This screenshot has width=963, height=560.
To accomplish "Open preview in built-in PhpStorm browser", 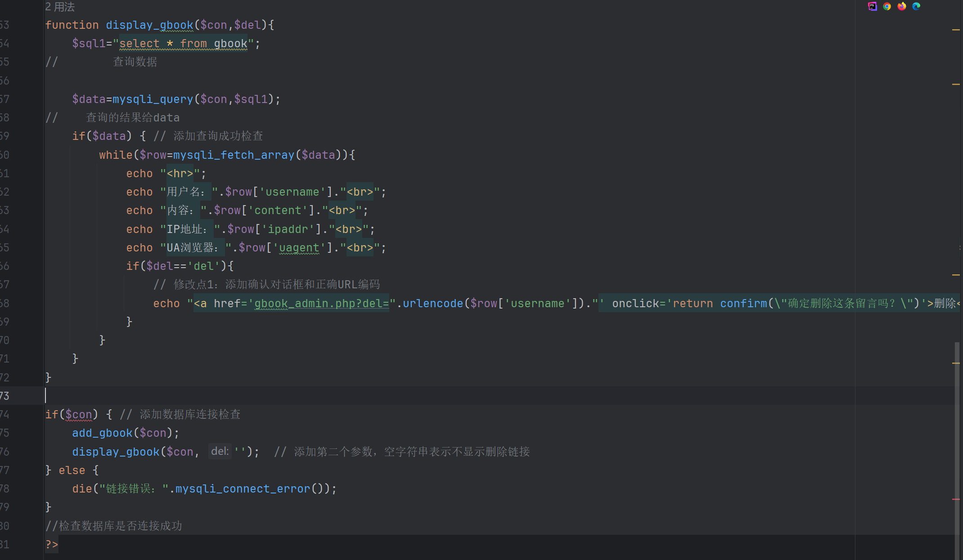I will click(x=872, y=6).
